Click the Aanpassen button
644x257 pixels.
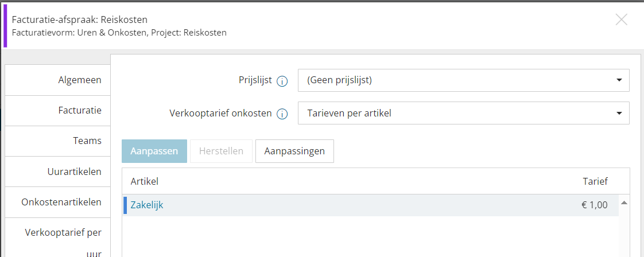point(154,151)
